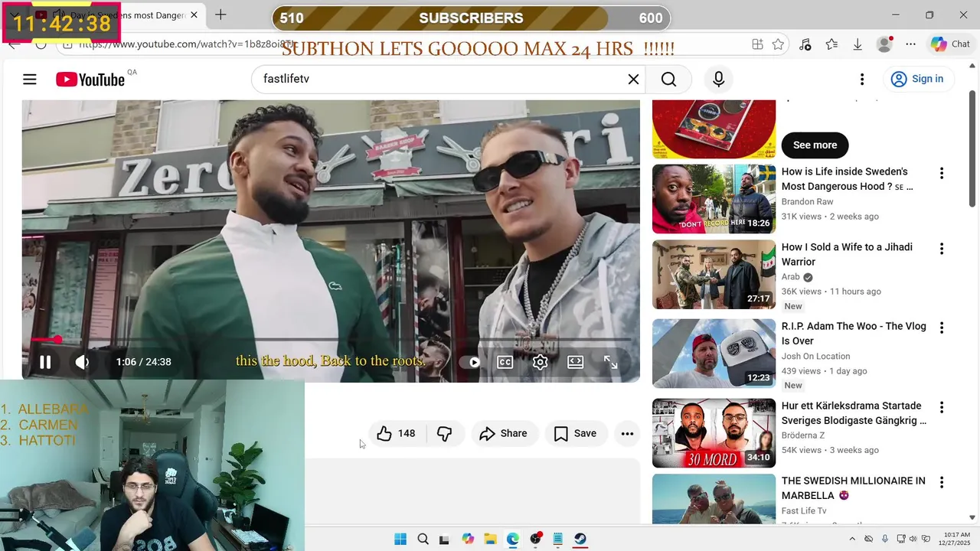
Task: Click the See more button
Action: (x=815, y=145)
